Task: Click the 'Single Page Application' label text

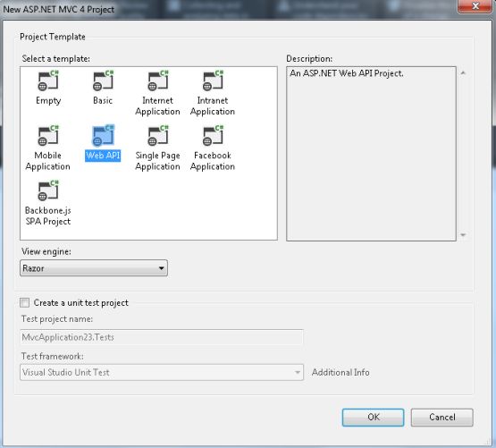Action: tap(157, 161)
